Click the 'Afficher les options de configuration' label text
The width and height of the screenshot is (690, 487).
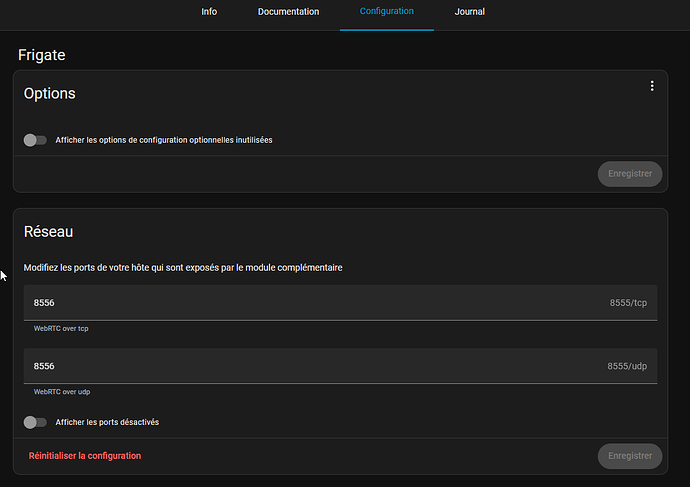[x=164, y=140]
